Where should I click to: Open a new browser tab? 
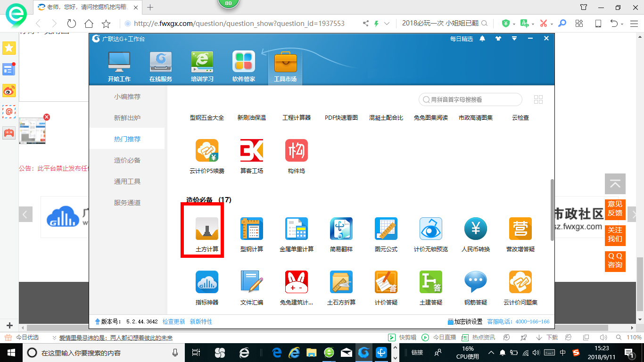tap(150, 7)
